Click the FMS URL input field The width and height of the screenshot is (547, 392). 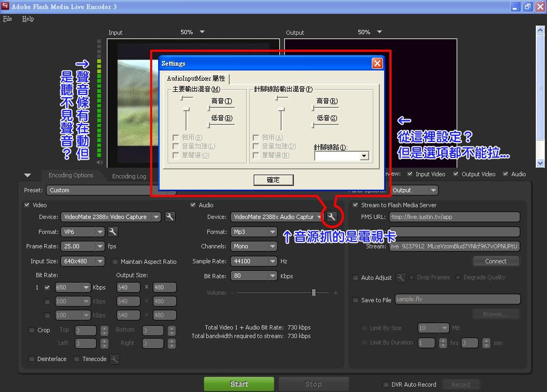(454, 217)
